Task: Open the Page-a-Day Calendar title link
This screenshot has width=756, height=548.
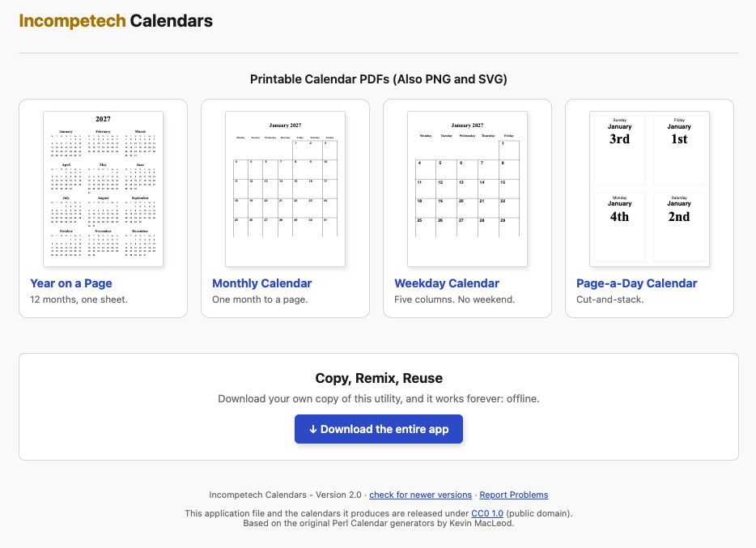Action: (x=636, y=283)
